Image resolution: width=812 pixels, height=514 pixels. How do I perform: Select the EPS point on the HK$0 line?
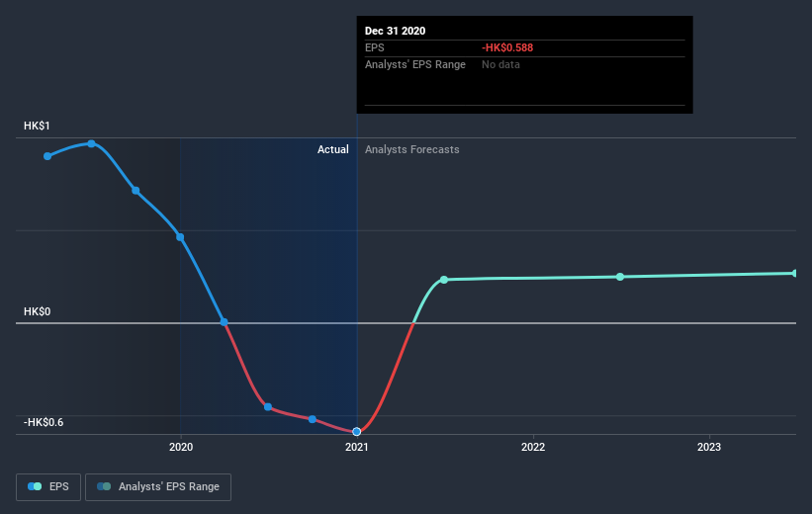tap(224, 322)
